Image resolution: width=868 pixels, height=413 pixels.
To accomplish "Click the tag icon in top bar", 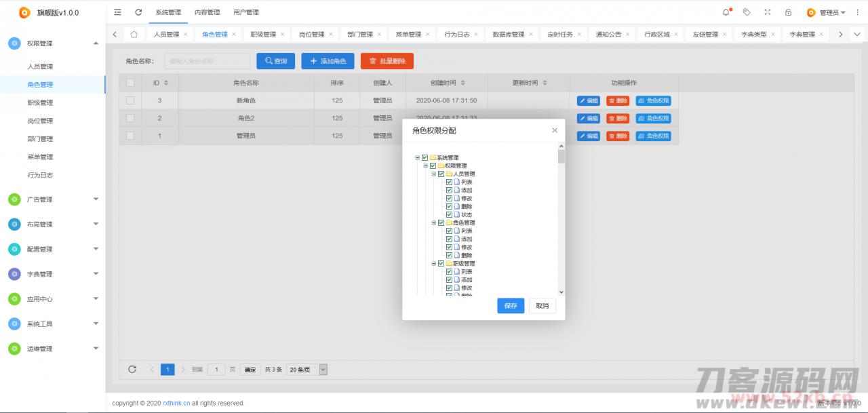I will tap(747, 12).
